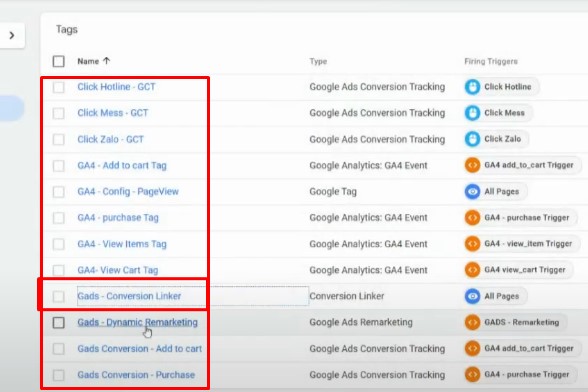Click the orange event icon in Gads Conversion - Purchase row
588x392 pixels.
click(472, 374)
